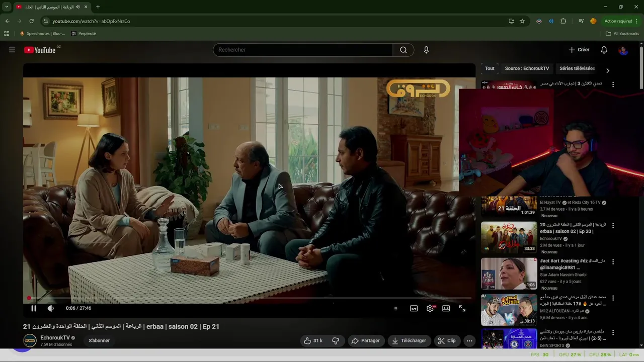Toggle subtitles in the player

point(414,308)
